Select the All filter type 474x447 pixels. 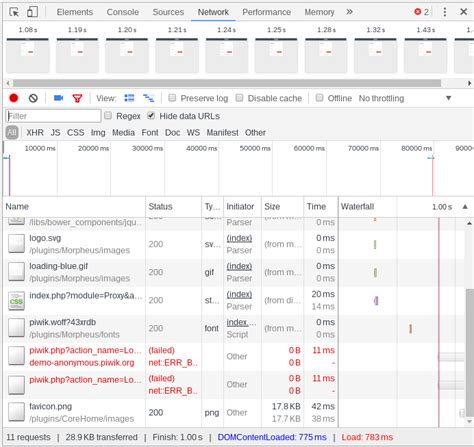12,133
